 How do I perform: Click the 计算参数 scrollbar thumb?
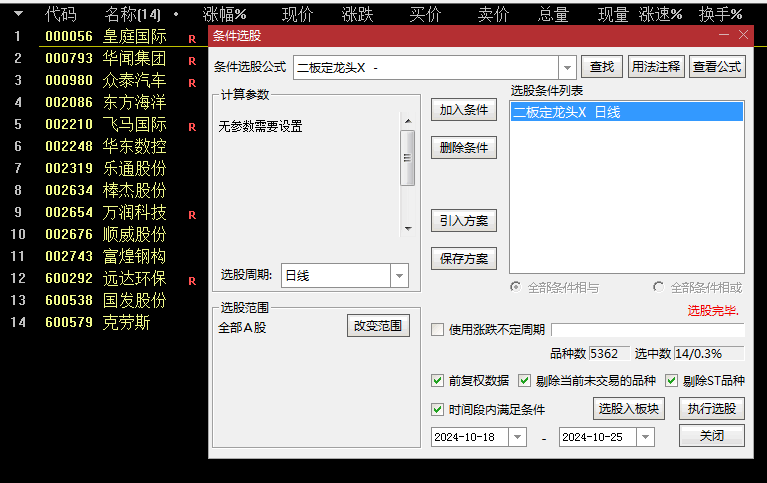click(x=407, y=158)
